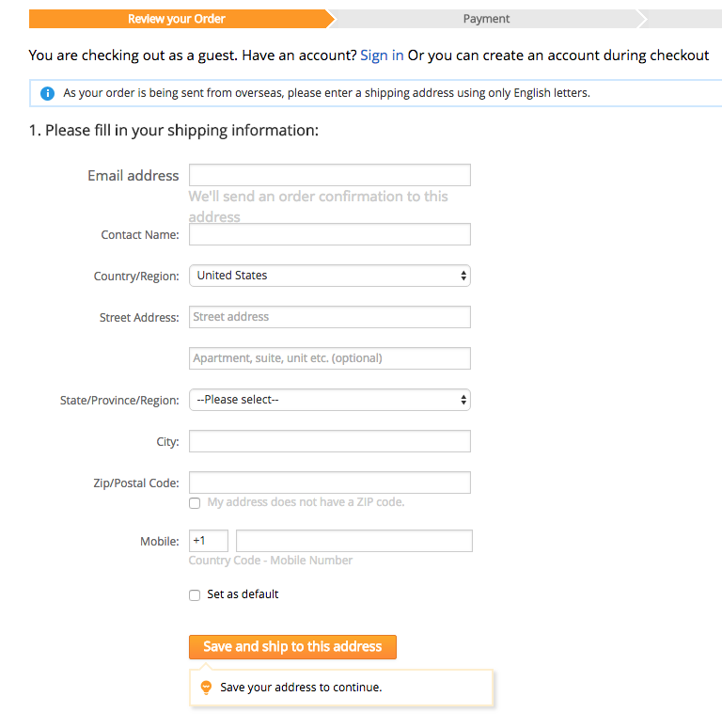Click the Apartment, suite, unit field
This screenshot has width=722, height=728.
coord(330,358)
